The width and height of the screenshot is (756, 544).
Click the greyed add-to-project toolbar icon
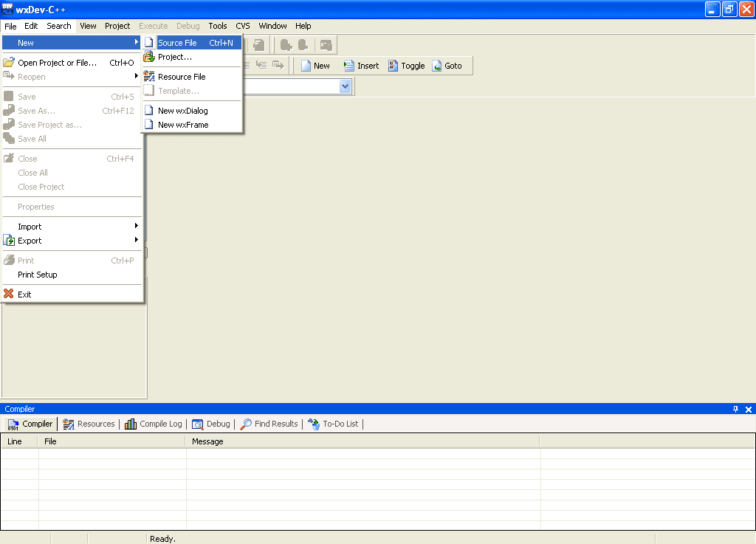(286, 45)
